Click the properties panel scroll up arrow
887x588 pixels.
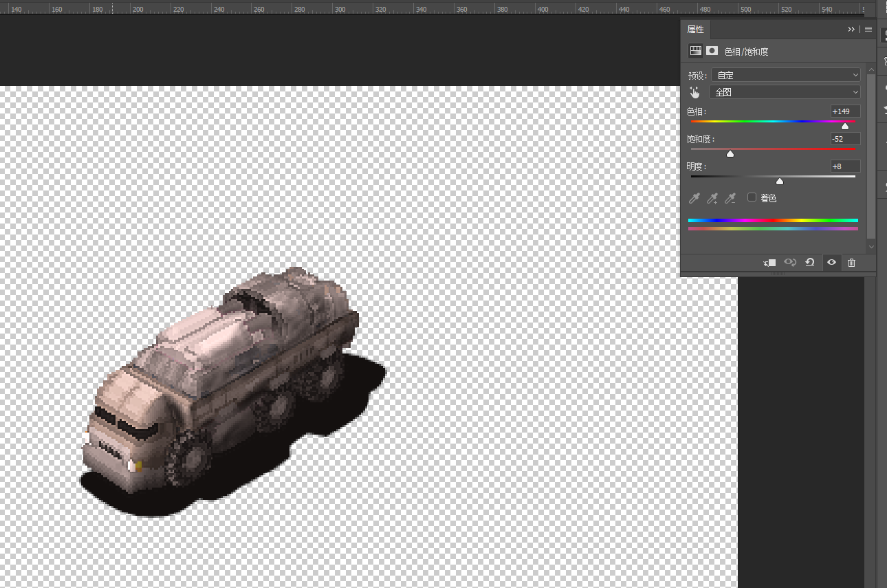(x=871, y=68)
